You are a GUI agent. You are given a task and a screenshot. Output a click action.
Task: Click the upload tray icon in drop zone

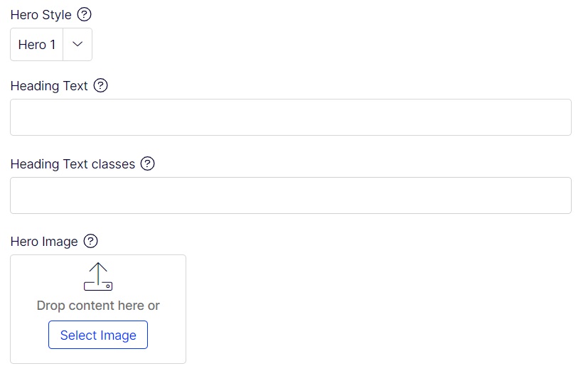point(98,276)
